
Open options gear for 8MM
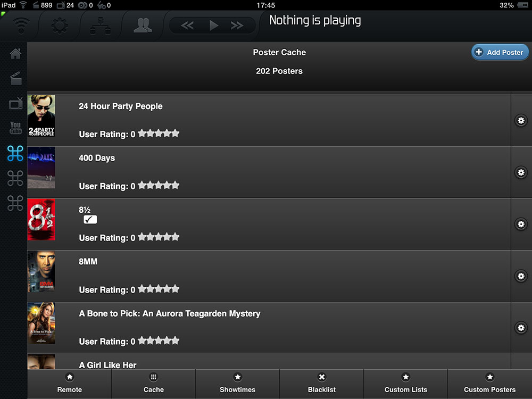pos(521,276)
